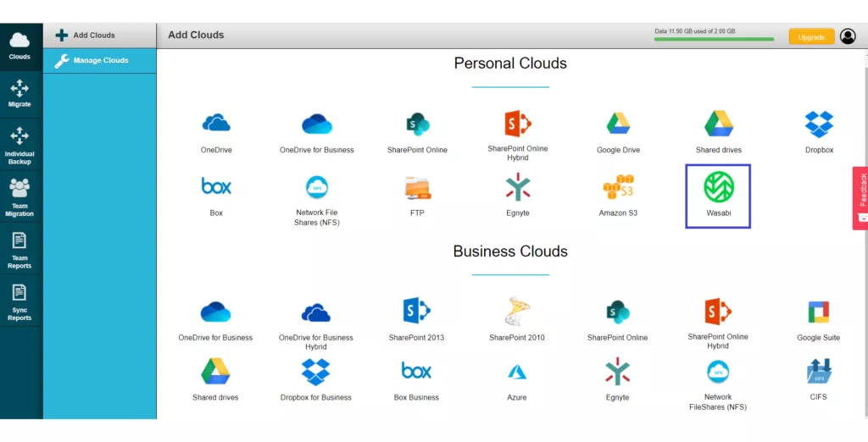Click the Personal Clouds heading

(x=510, y=63)
